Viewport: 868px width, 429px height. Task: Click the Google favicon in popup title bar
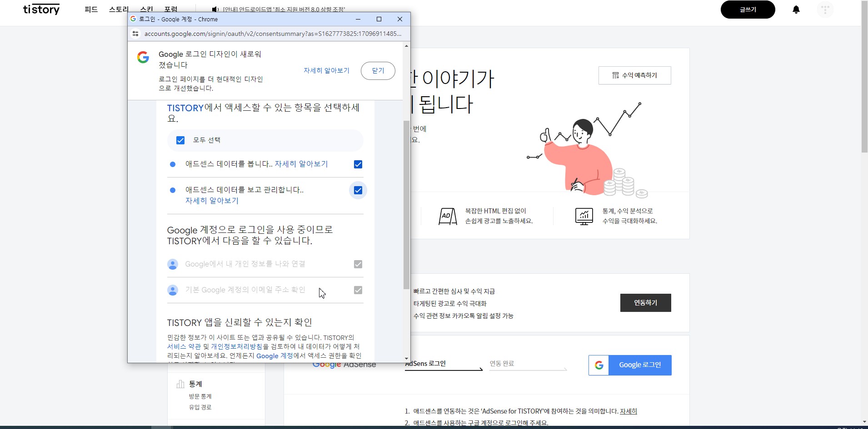click(133, 19)
